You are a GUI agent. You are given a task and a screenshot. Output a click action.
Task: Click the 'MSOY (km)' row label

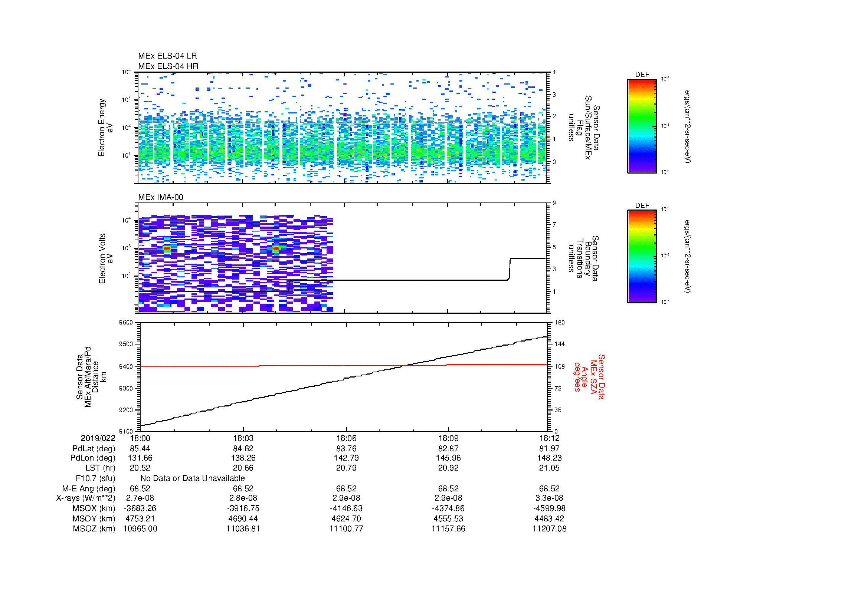point(94,518)
